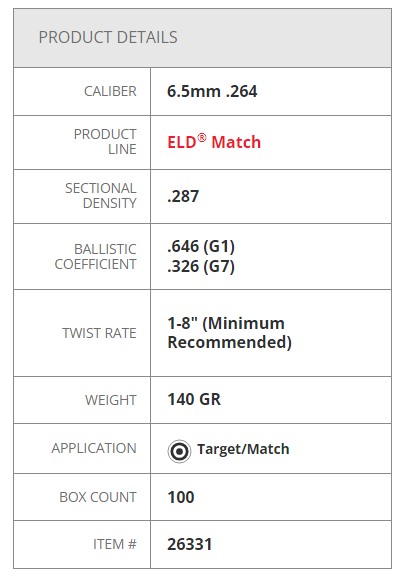The image size is (406, 582).
Task: Open the ELD Match product line link
Action: click(214, 142)
